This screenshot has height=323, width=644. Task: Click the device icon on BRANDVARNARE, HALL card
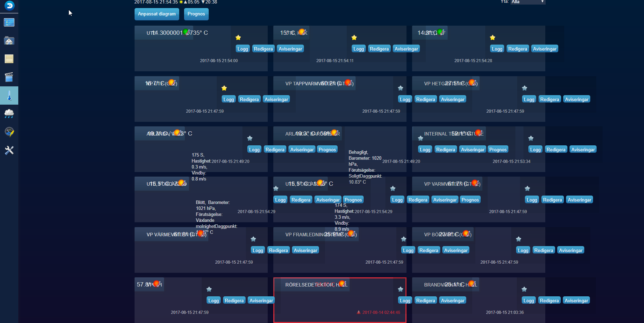pos(472,284)
